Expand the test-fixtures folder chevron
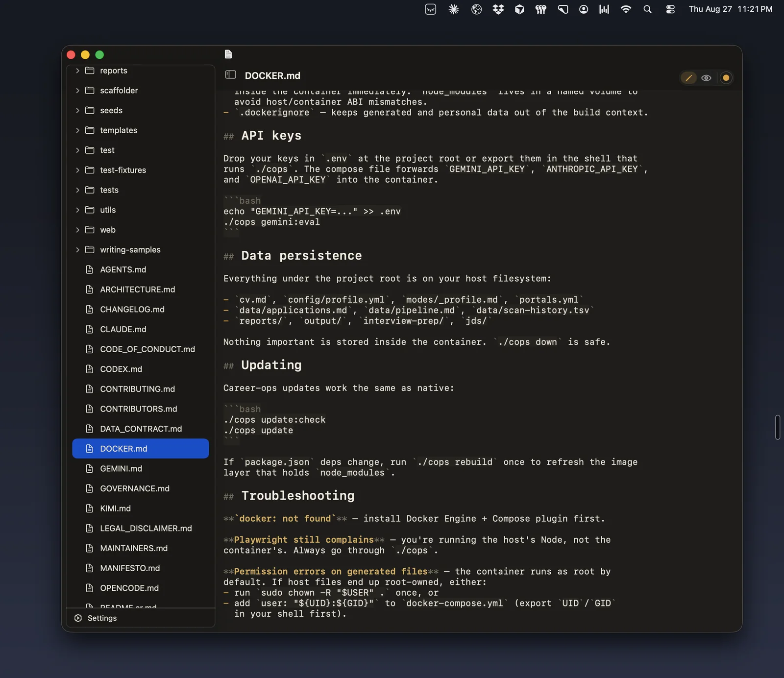Viewport: 784px width, 678px height. point(77,170)
